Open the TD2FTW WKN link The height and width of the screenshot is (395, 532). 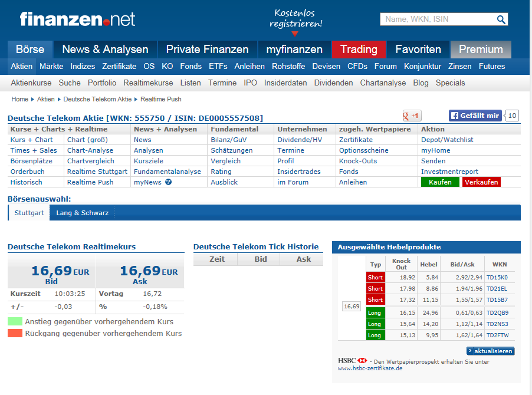498,335
